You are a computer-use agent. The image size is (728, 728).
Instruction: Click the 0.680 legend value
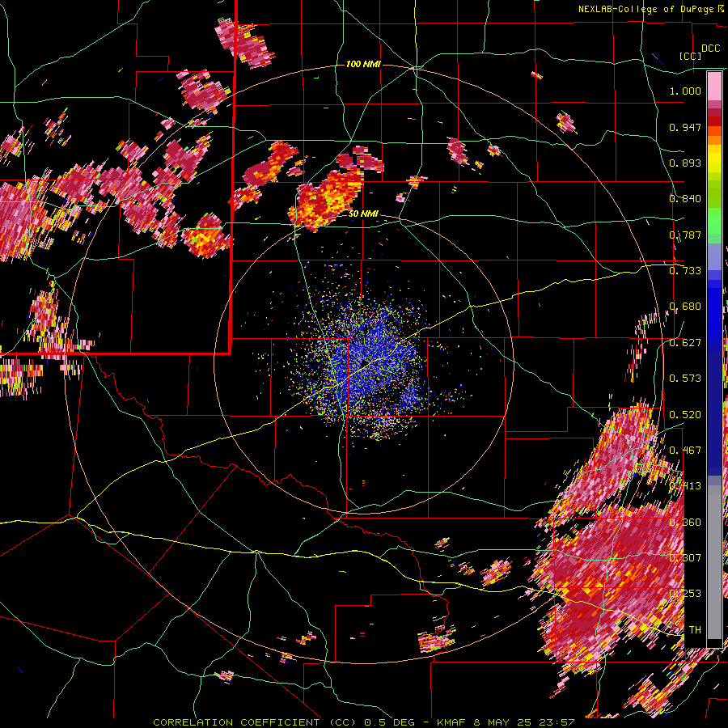(685, 307)
